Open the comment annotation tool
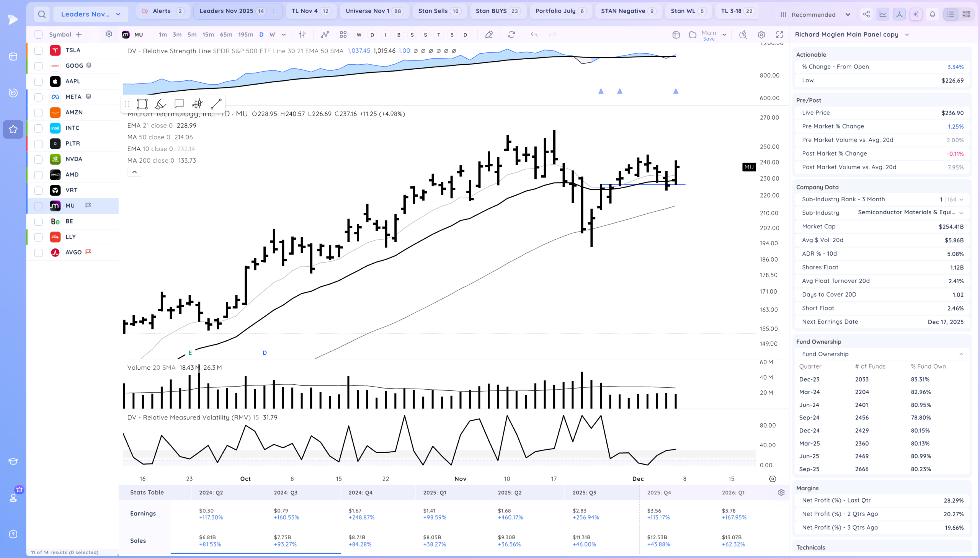Image resolution: width=980 pixels, height=558 pixels. [179, 104]
